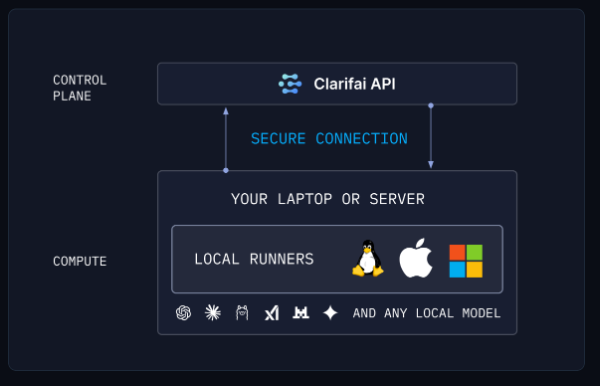
Task: Click the Ollama llama icon
Action: pos(242,313)
